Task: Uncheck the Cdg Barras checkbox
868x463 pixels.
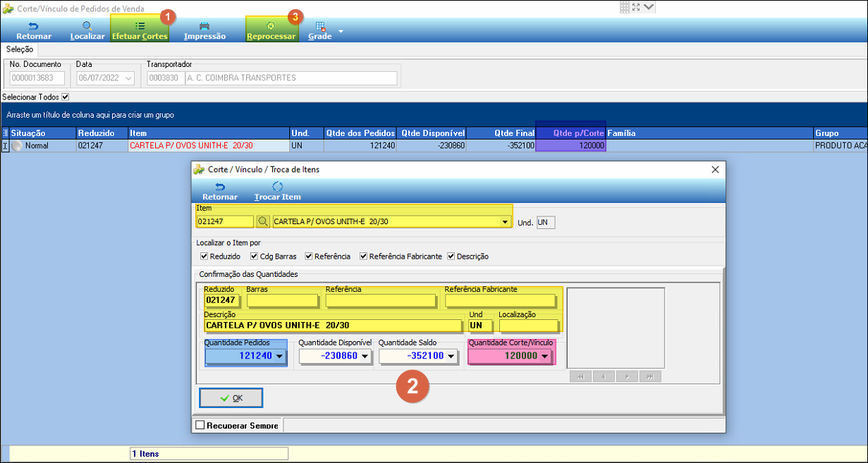Action: click(254, 257)
